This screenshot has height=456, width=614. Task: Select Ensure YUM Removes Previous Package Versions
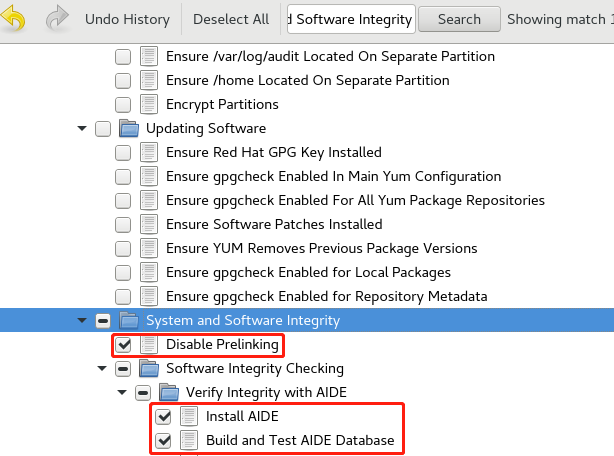tap(321, 249)
